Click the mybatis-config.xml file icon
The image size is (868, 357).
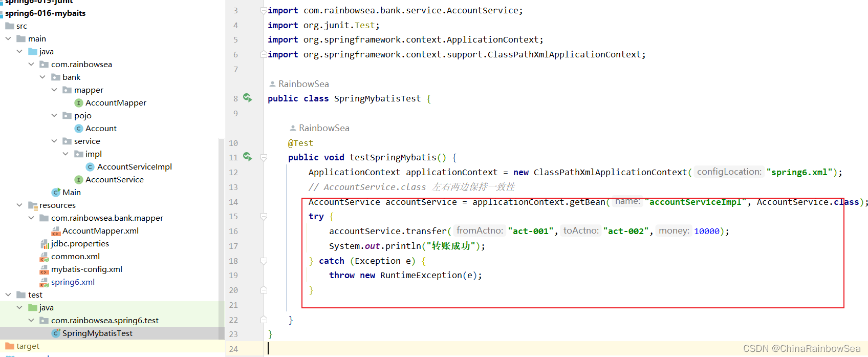point(44,269)
